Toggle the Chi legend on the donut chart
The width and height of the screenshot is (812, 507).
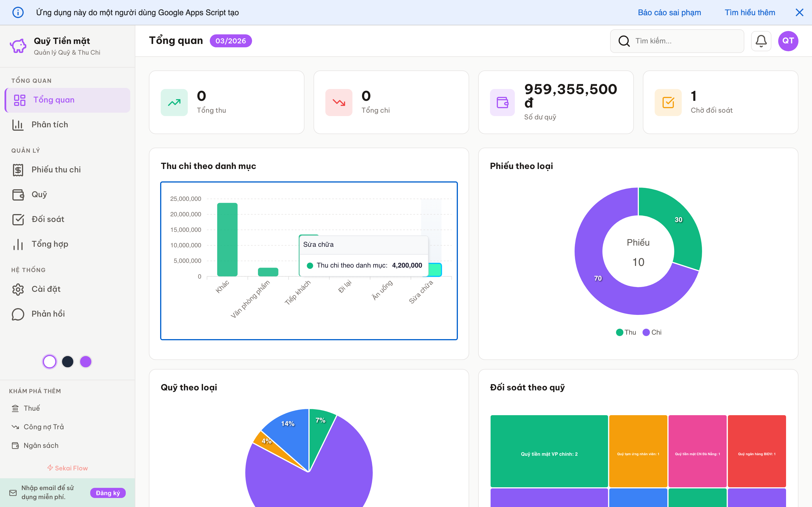[x=652, y=332]
